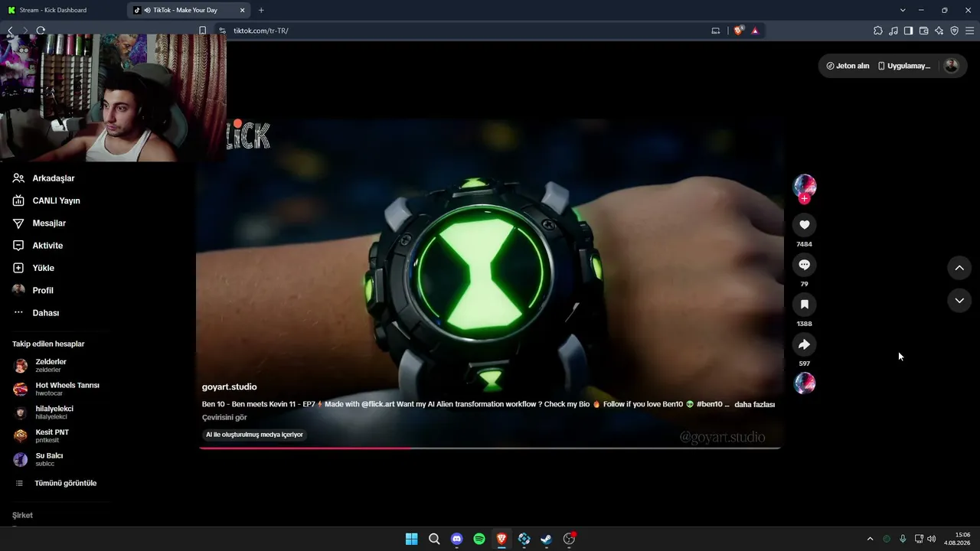Show hidden system tray icons
The width and height of the screenshot is (980, 551).
coord(870,539)
